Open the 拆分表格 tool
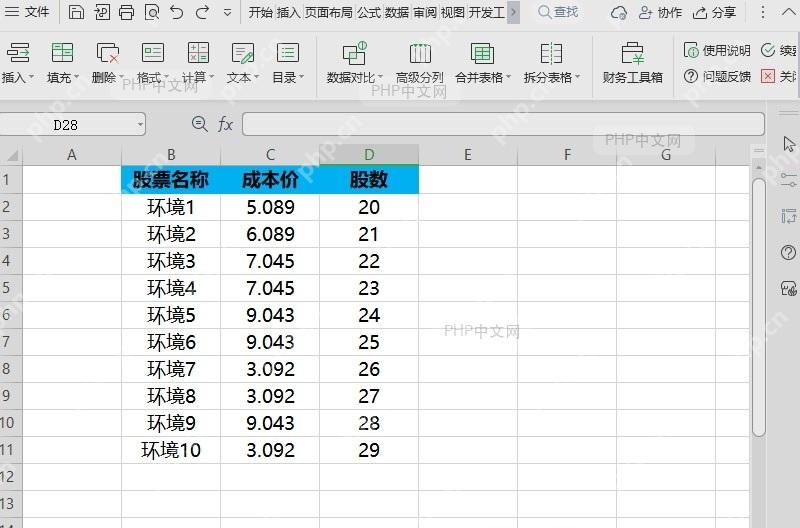The image size is (800, 528). (x=552, y=63)
